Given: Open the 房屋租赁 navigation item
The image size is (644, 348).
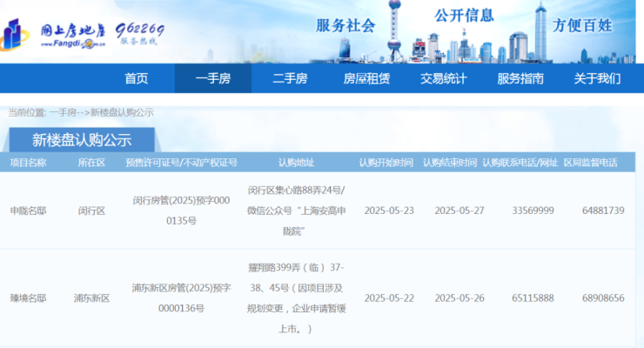Looking at the screenshot, I should click(366, 78).
